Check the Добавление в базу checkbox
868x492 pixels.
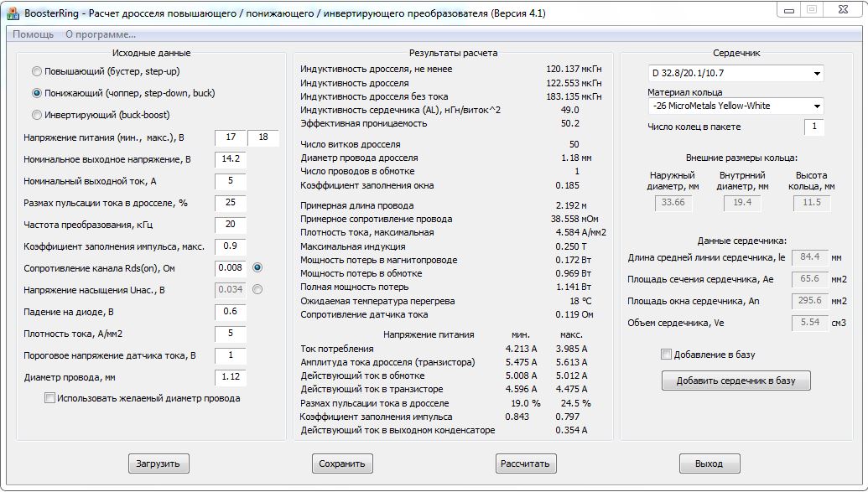point(667,355)
